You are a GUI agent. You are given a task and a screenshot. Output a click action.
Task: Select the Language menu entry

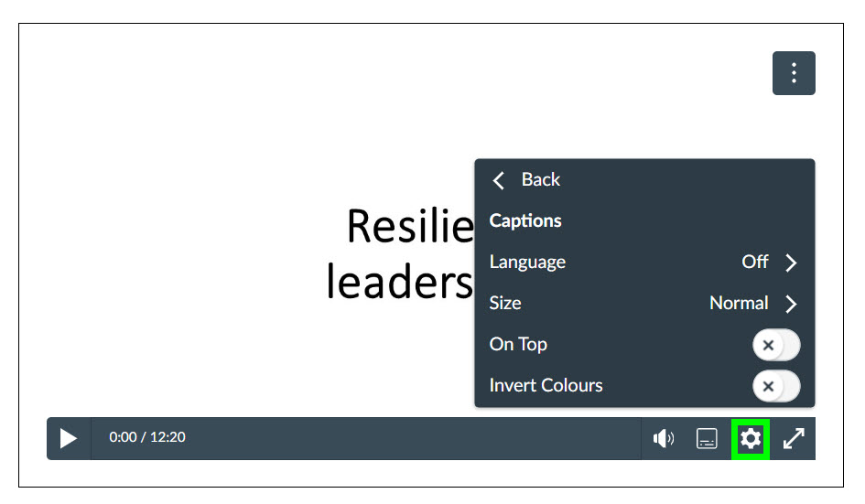click(x=527, y=263)
